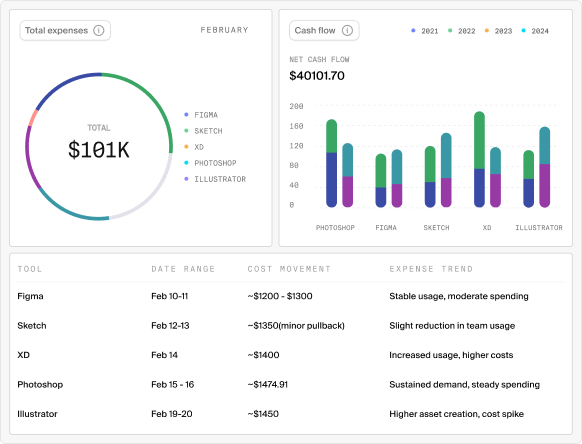Select the XD legend entry in donut chart
The height and width of the screenshot is (444, 582).
click(194, 147)
